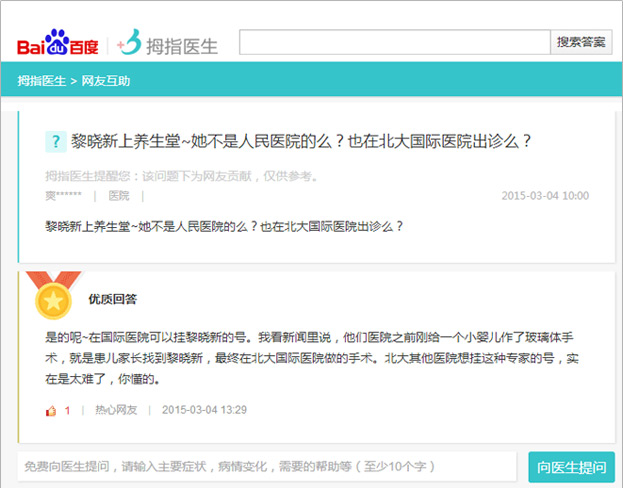The image size is (623, 488).
Task: Focus the top search text box
Action: (x=394, y=42)
